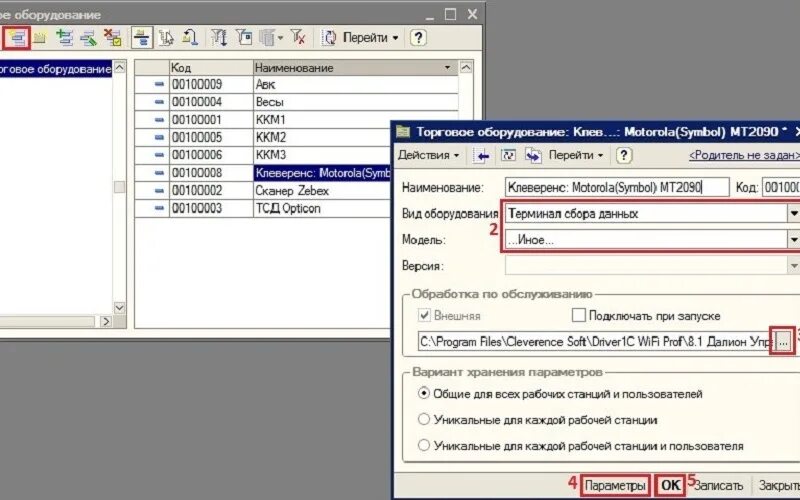The width and height of the screenshot is (800, 500).
Task: Open Перейти menu in equipment list window
Action: pyautogui.click(x=370, y=38)
